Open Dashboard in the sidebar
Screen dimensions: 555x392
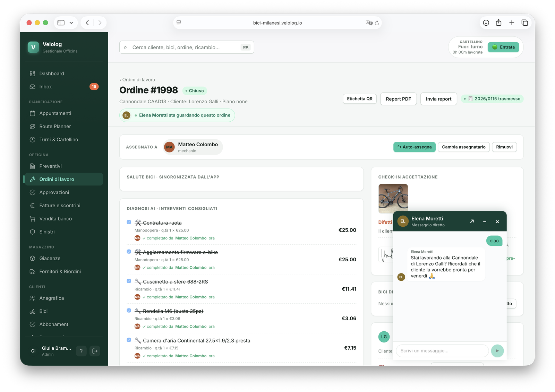coord(64,73)
